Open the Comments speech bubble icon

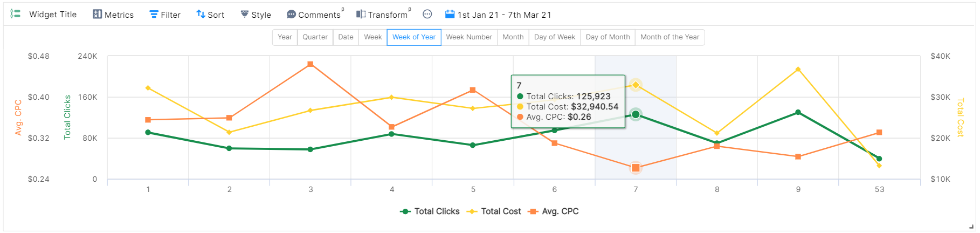pyautogui.click(x=291, y=15)
